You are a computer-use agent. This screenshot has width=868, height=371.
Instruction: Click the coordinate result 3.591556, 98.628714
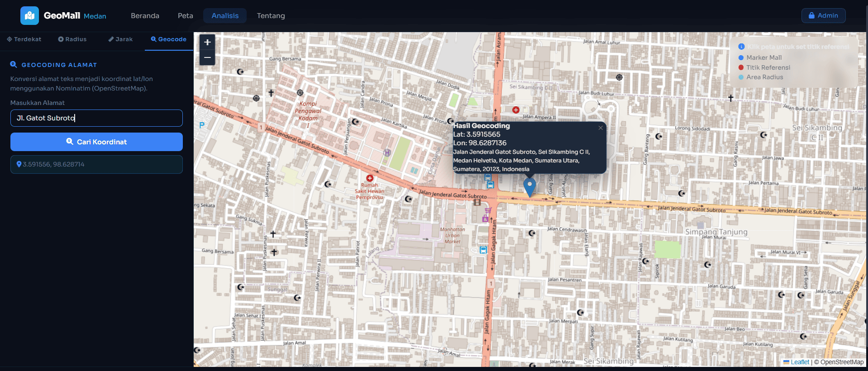point(96,164)
